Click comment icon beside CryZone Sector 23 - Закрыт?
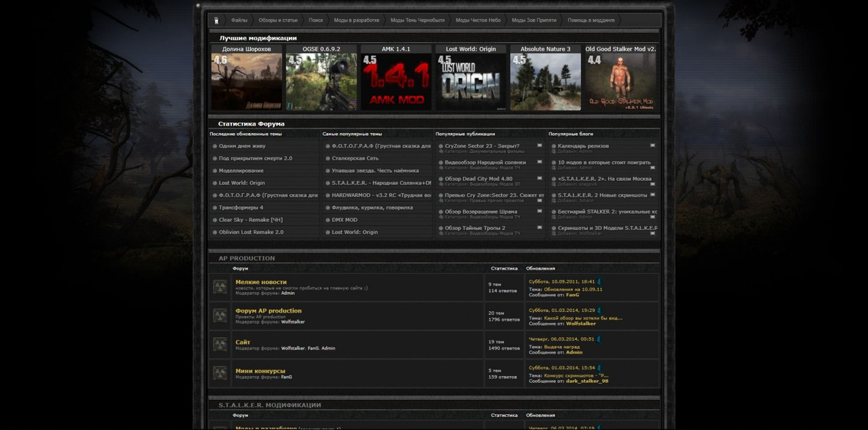Screen dimensions: 868x430 pyautogui.click(x=540, y=146)
